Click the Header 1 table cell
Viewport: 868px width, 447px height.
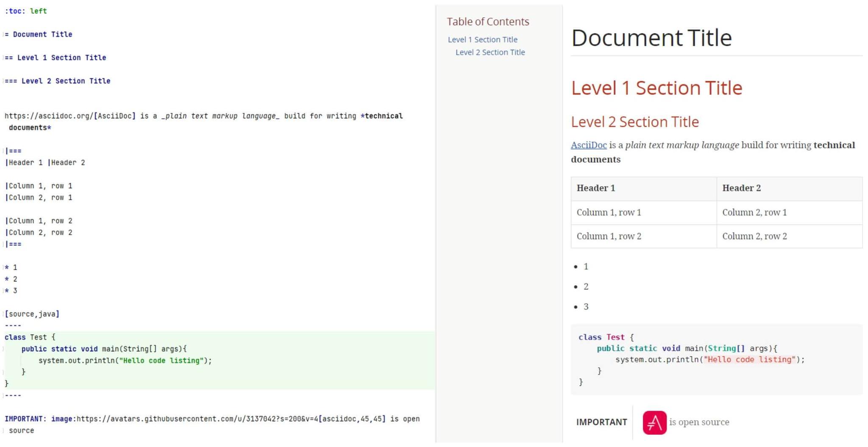[x=595, y=188]
